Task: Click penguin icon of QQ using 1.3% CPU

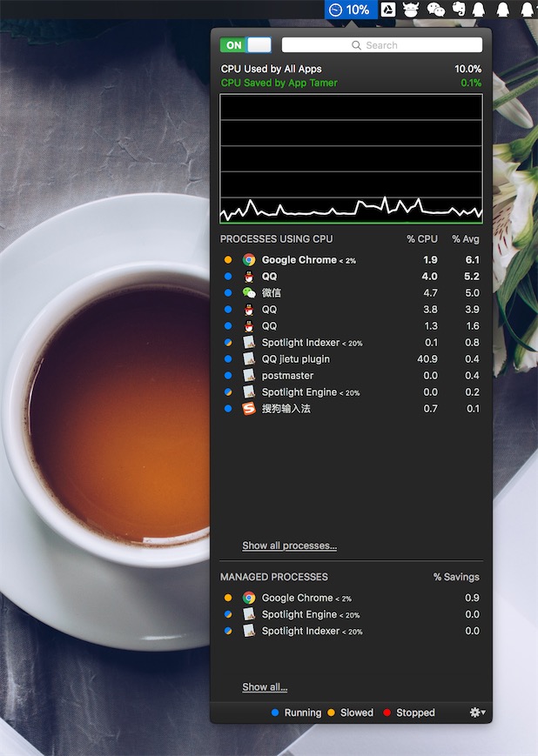Action: coord(248,326)
